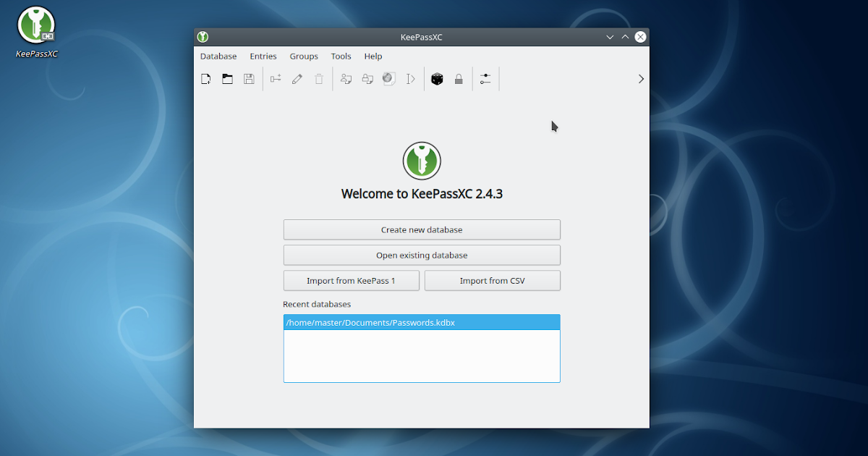The height and width of the screenshot is (456, 868).
Task: Click the Copy Username toolbar icon
Action: (x=345, y=78)
